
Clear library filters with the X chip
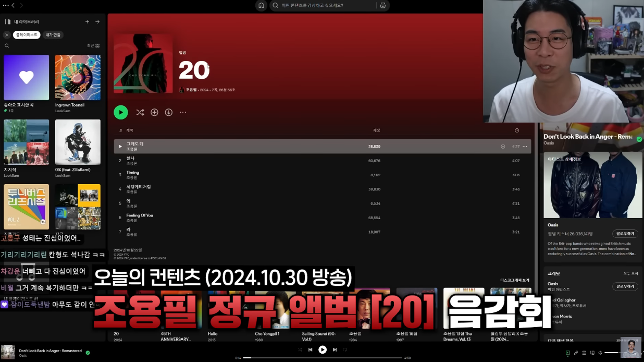point(7,35)
